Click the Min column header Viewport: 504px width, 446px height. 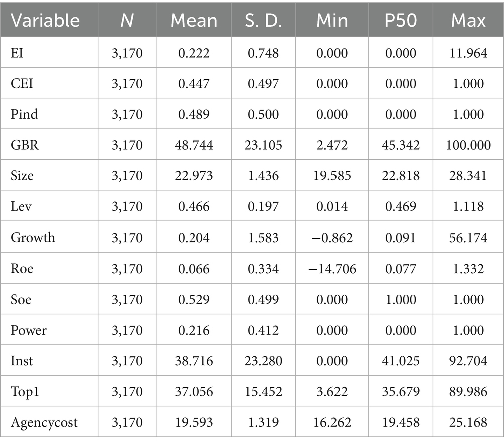(x=332, y=20)
